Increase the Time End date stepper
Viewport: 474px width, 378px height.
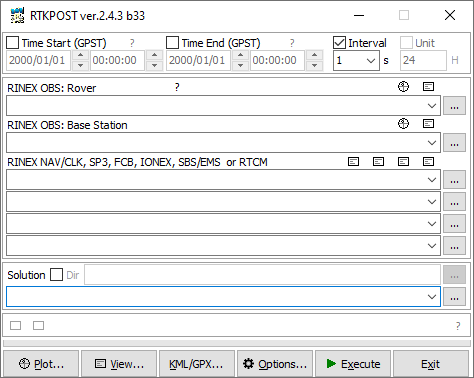240,55
